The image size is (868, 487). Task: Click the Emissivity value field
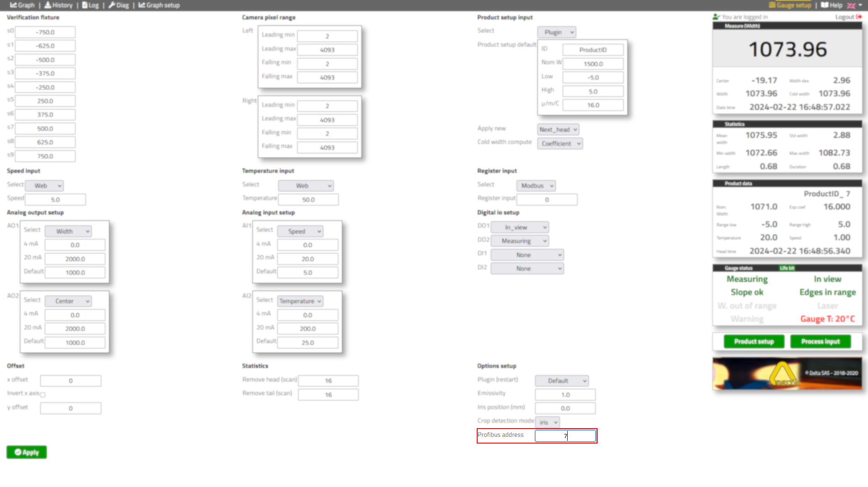coord(565,395)
